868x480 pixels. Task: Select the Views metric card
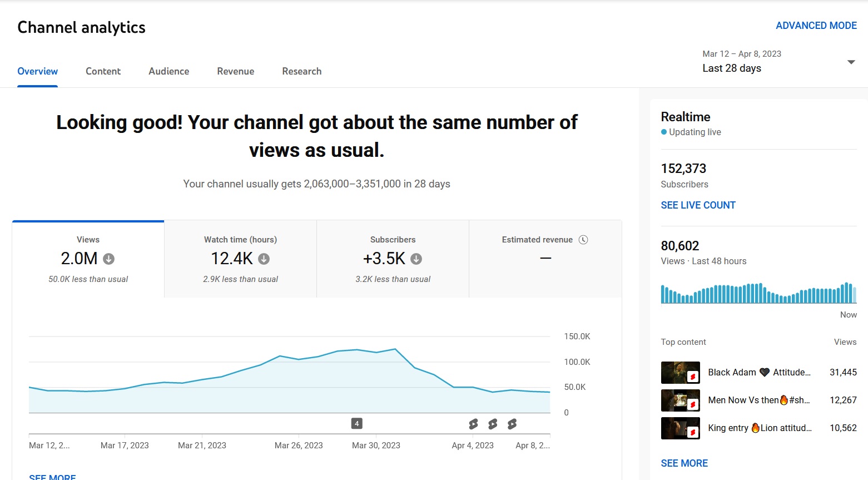click(x=88, y=259)
